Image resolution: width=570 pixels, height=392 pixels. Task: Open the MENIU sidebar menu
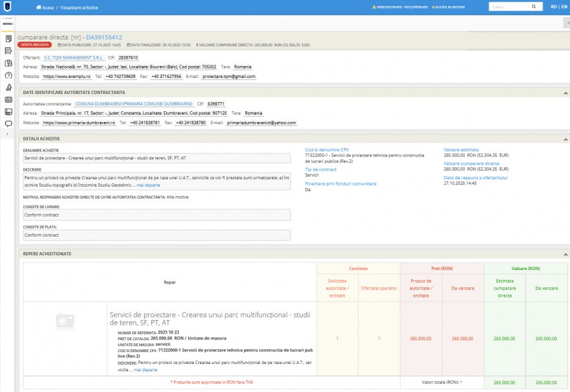(x=8, y=23)
